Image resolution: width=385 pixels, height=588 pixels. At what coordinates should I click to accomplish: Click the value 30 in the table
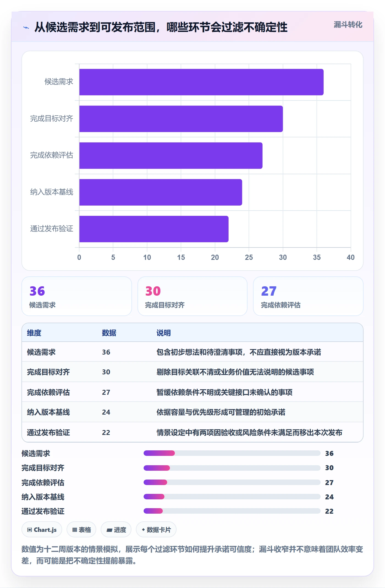coord(106,372)
